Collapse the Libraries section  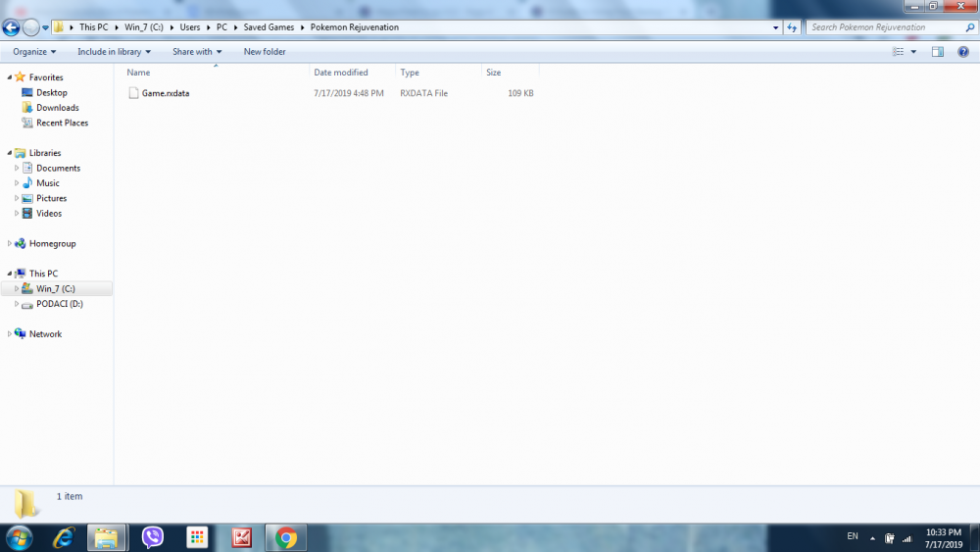(x=10, y=153)
